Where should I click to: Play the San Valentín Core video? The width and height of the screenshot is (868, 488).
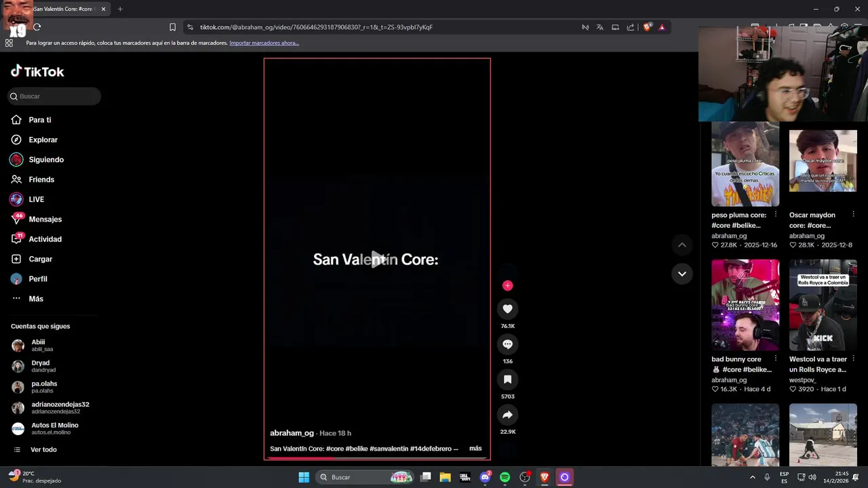[x=377, y=259]
